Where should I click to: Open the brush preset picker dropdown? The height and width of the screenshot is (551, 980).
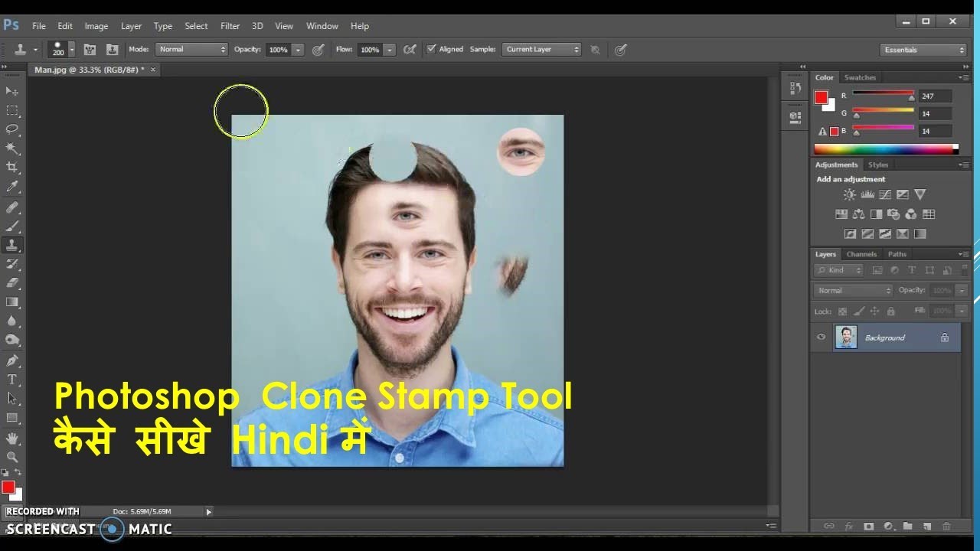coord(72,50)
